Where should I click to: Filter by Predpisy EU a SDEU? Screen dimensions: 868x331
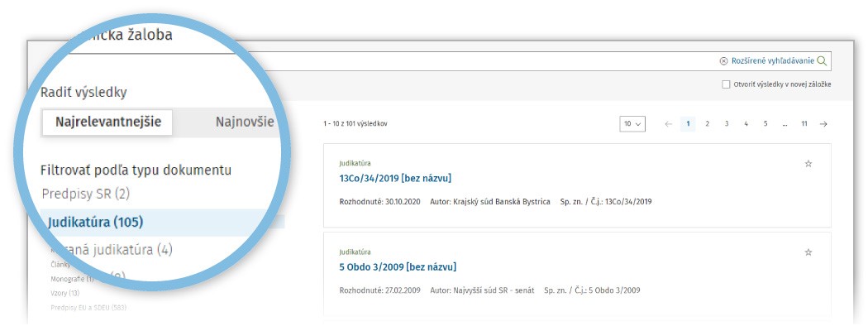click(x=88, y=308)
